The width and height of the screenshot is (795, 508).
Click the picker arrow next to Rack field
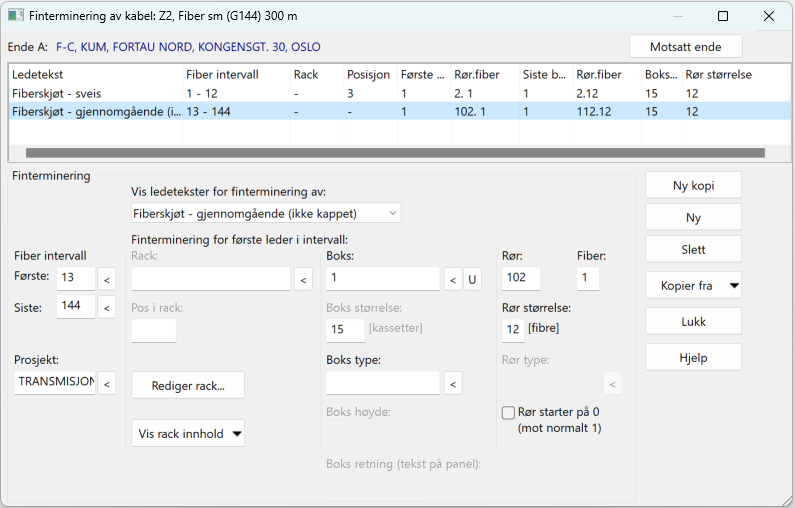(x=303, y=279)
